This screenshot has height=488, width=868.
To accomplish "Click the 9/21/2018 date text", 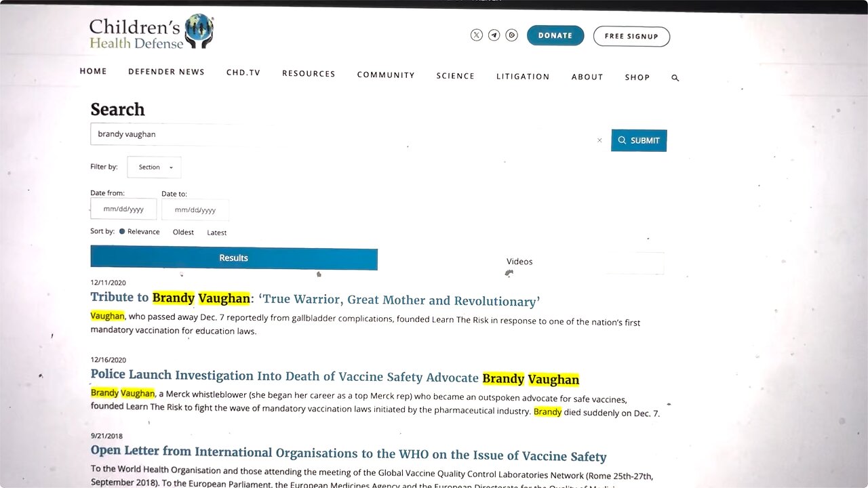I will coord(106,436).
